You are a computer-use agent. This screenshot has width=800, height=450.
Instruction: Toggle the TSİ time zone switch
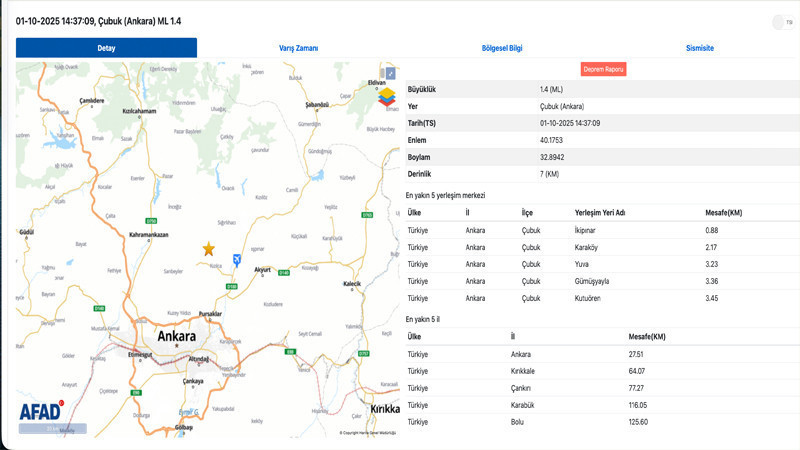tap(779, 22)
